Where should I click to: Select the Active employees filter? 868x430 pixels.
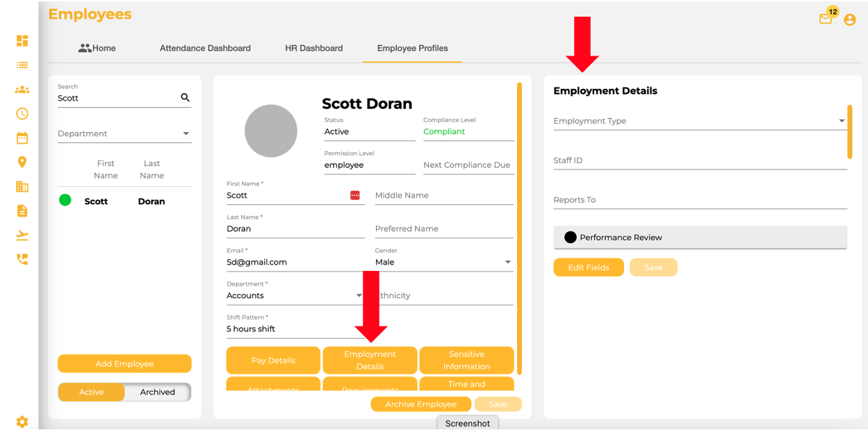92,392
